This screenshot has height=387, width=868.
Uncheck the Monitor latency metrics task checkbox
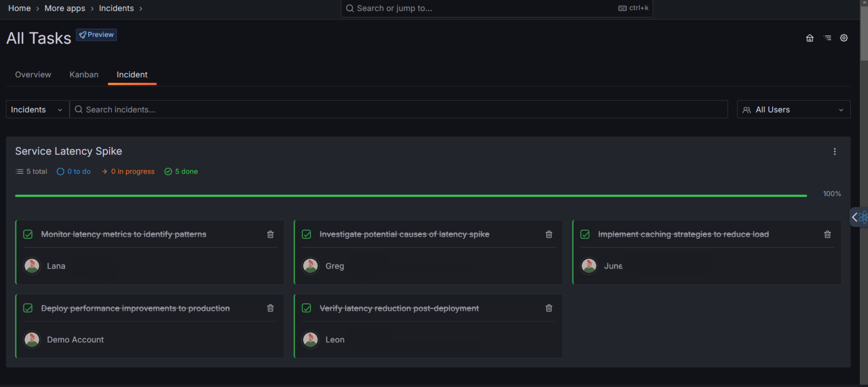pos(28,234)
